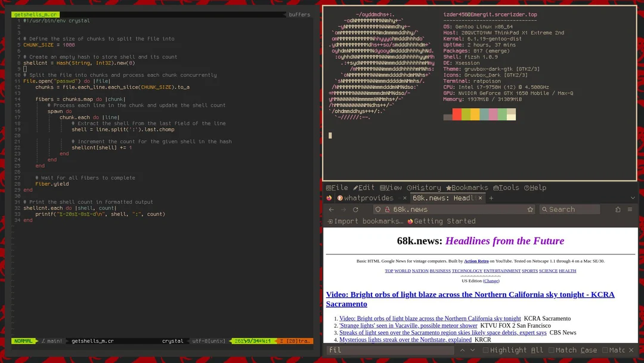
Task: Open the tab overflow chevron listing all tabs
Action: tap(633, 198)
